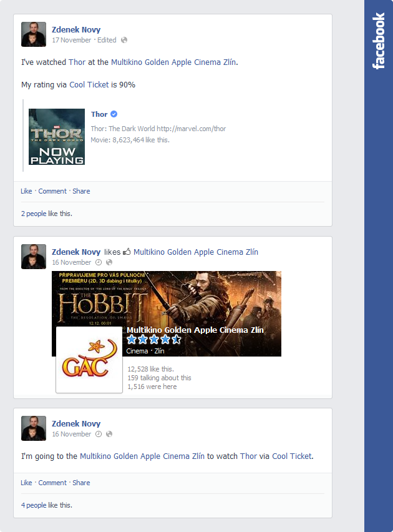Click the globe icon on the 'I'm going' post

point(109,434)
